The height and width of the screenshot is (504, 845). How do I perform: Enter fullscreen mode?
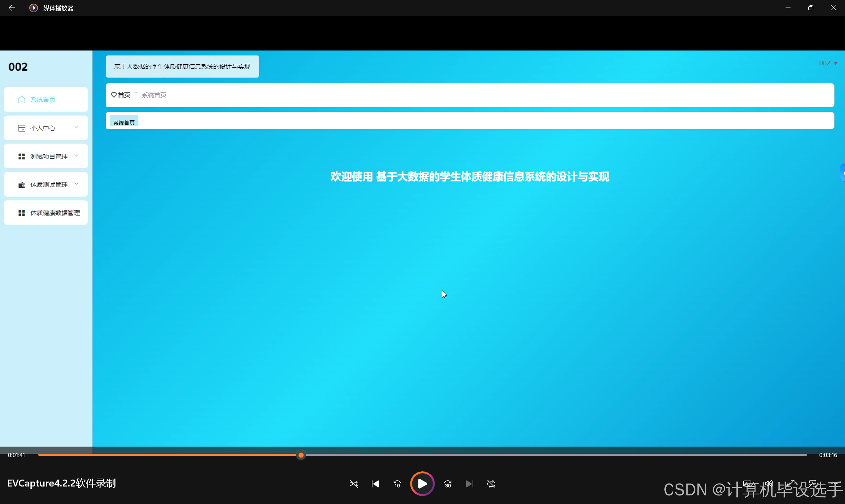click(791, 484)
